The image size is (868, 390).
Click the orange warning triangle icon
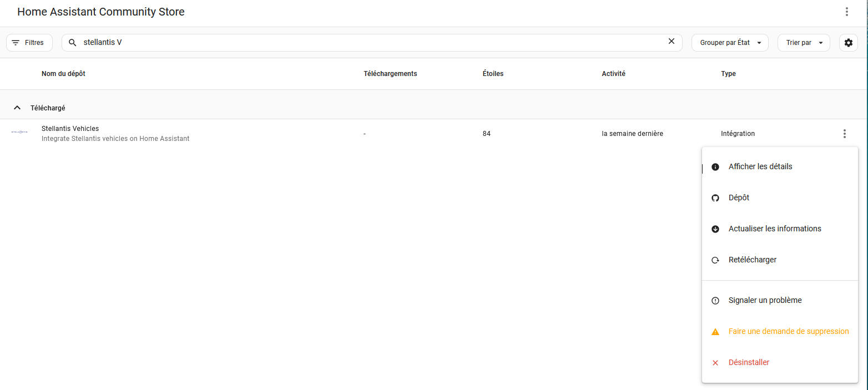[715, 332]
